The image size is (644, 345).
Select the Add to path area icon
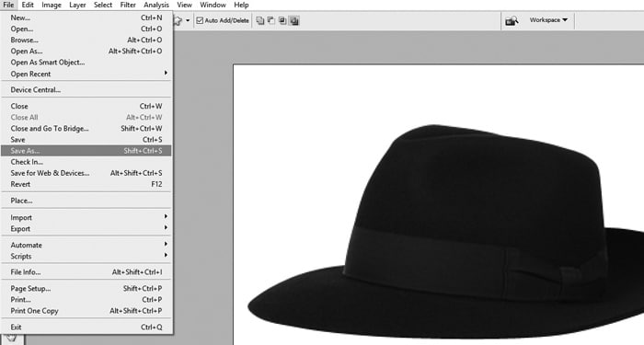coord(260,20)
